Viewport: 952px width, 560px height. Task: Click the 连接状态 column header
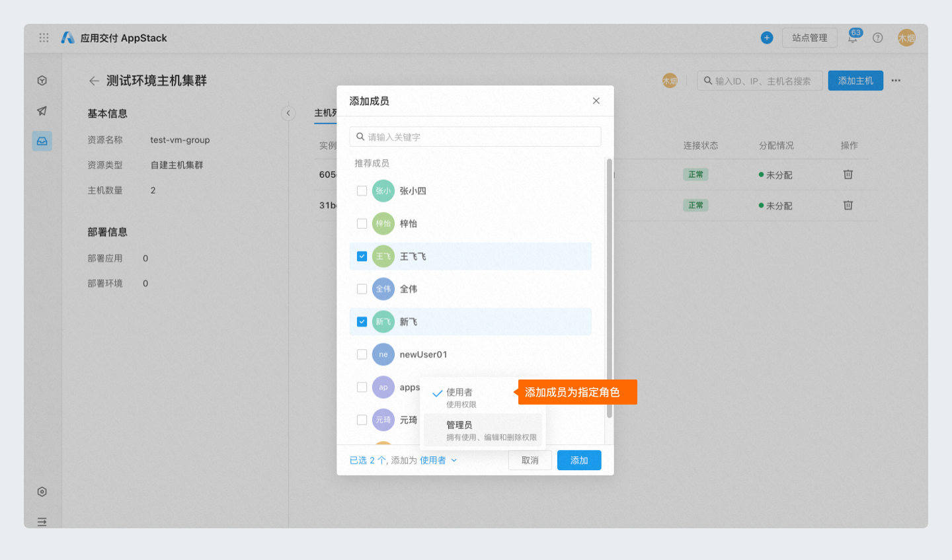click(701, 145)
